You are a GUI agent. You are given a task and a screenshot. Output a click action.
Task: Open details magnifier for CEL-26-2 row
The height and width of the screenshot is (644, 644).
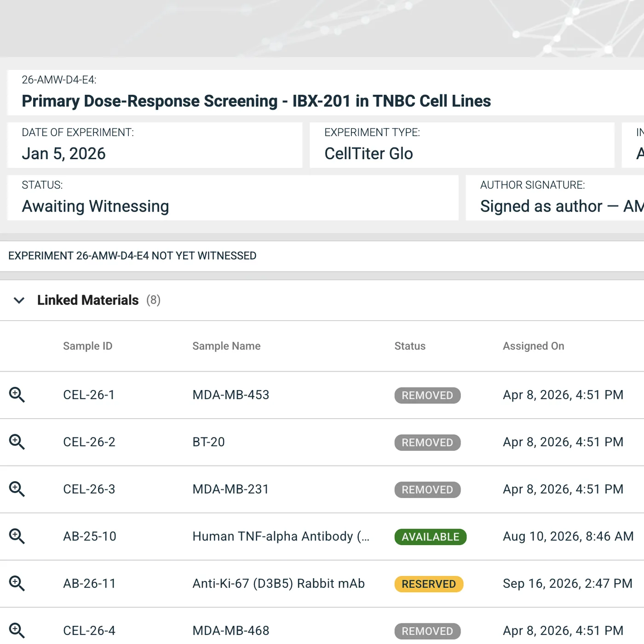click(x=17, y=442)
